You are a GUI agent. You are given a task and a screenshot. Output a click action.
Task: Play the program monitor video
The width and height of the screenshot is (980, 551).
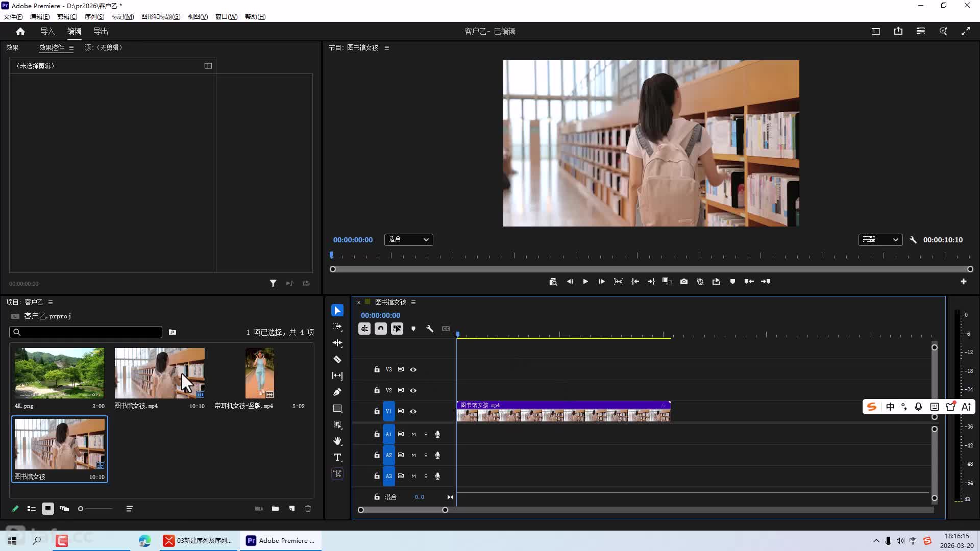(585, 282)
